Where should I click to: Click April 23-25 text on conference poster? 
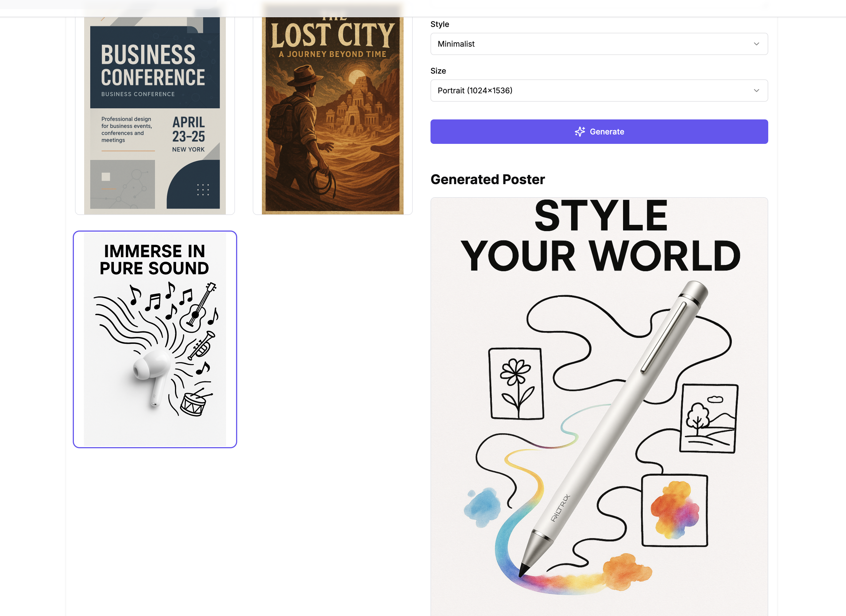(x=188, y=129)
